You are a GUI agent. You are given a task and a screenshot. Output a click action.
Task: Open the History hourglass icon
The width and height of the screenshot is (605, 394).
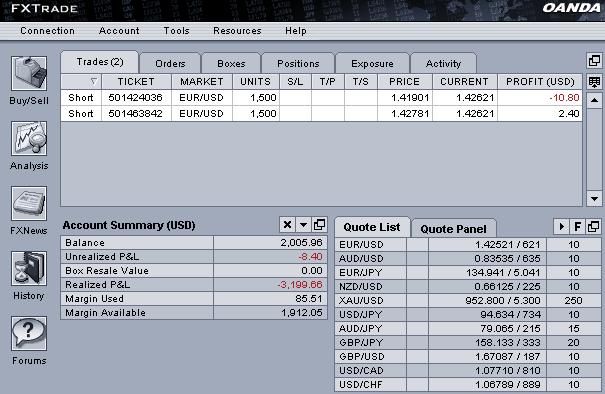29,269
